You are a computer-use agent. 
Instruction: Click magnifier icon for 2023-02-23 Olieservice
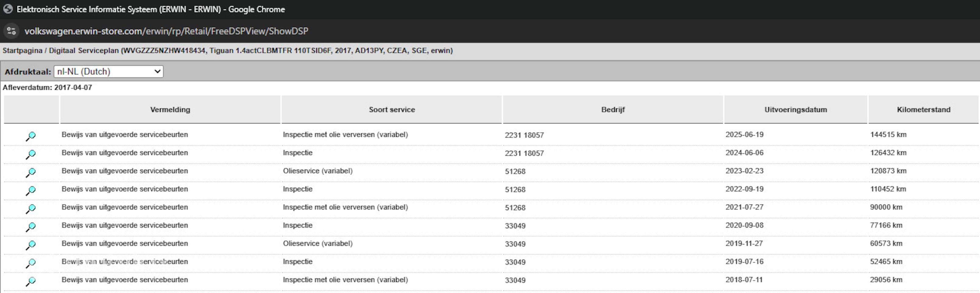click(x=31, y=173)
